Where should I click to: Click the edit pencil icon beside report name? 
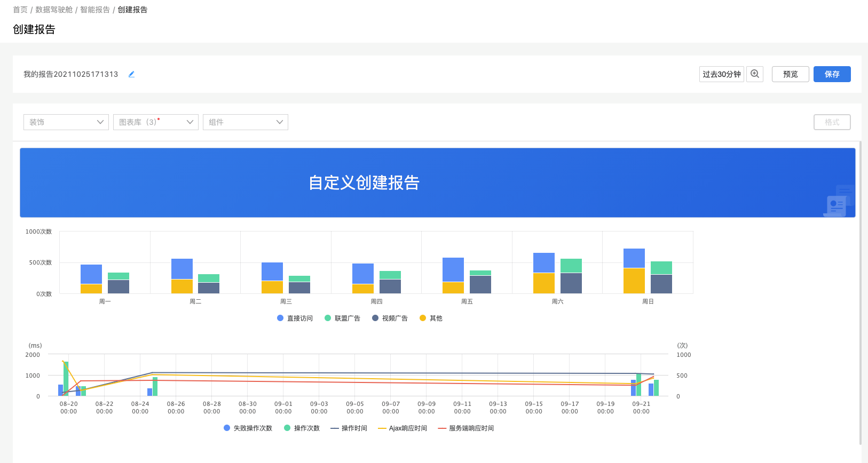131,74
